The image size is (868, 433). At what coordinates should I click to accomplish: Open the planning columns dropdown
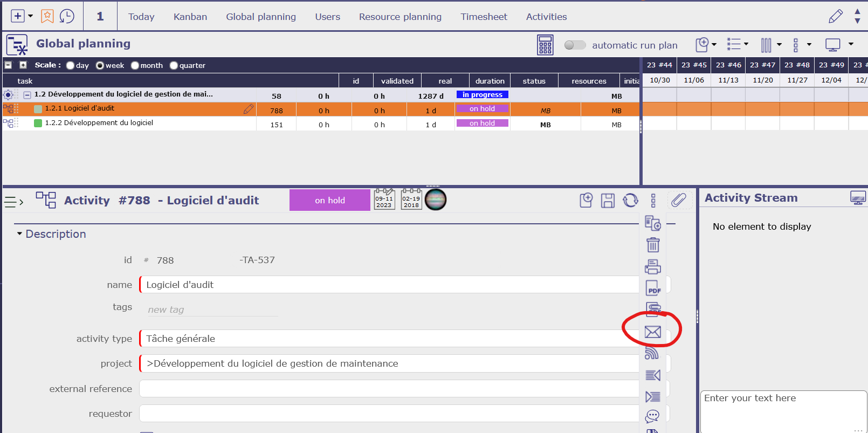770,45
